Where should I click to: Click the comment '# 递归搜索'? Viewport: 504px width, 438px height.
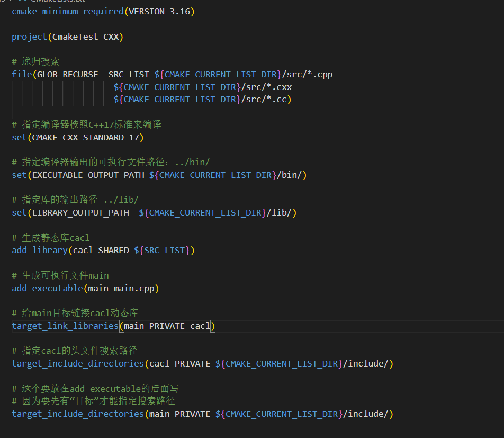click(x=35, y=61)
